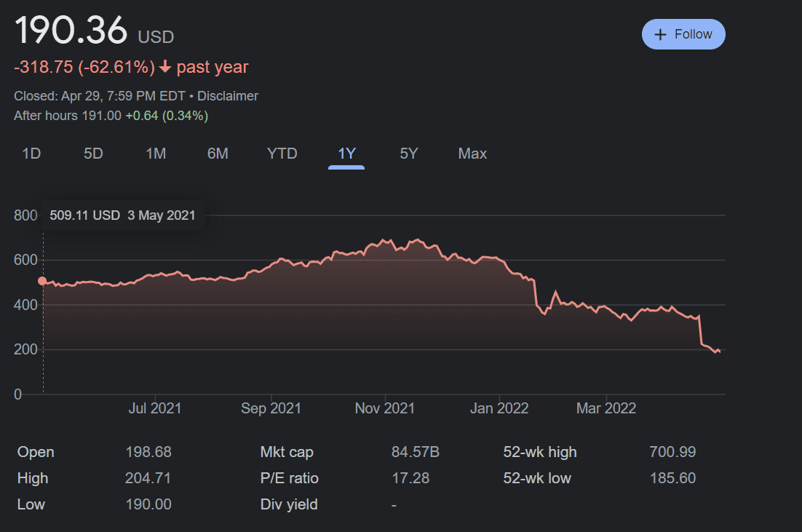Select the YTD tab
Screen dimensions: 802x532
tap(282, 154)
